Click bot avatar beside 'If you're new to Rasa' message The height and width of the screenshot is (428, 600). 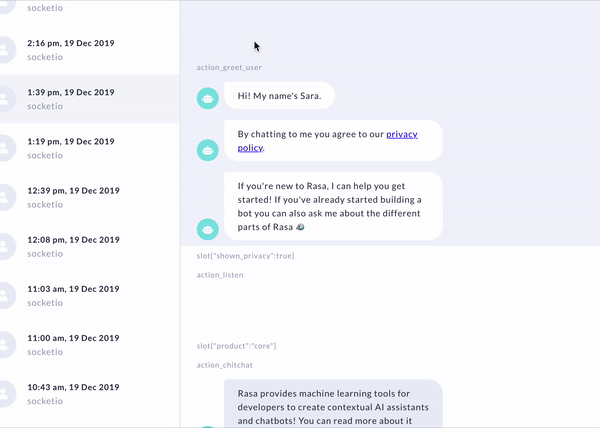coord(207,229)
